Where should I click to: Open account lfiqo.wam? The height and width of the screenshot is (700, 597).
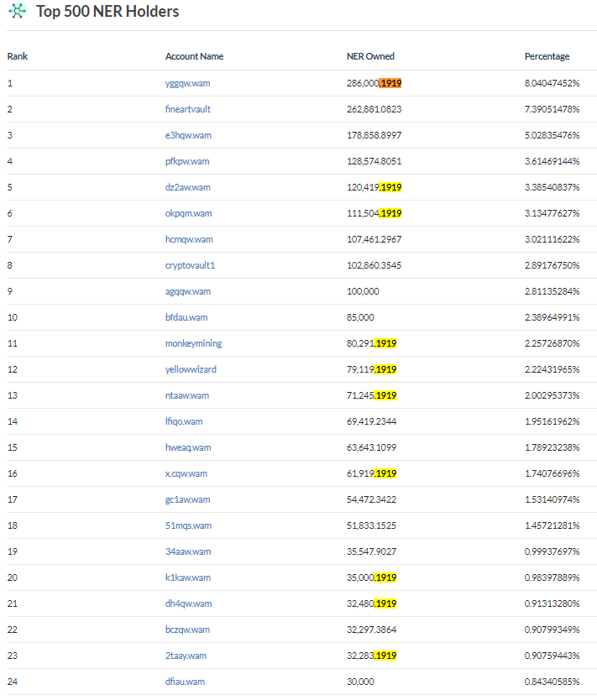[184, 421]
